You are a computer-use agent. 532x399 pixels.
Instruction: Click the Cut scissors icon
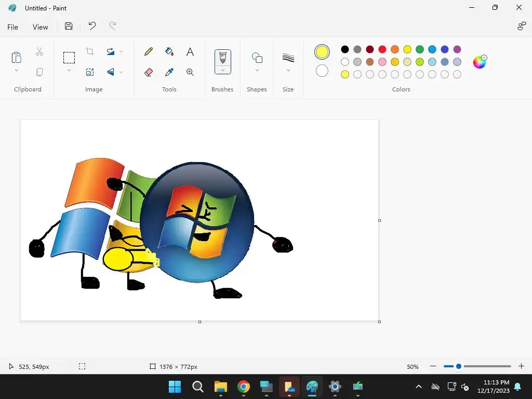point(39,51)
